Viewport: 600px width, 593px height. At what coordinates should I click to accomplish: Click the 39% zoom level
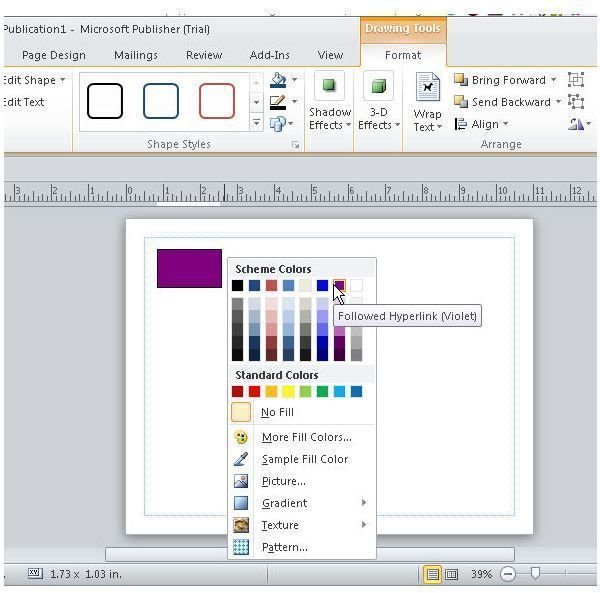481,574
